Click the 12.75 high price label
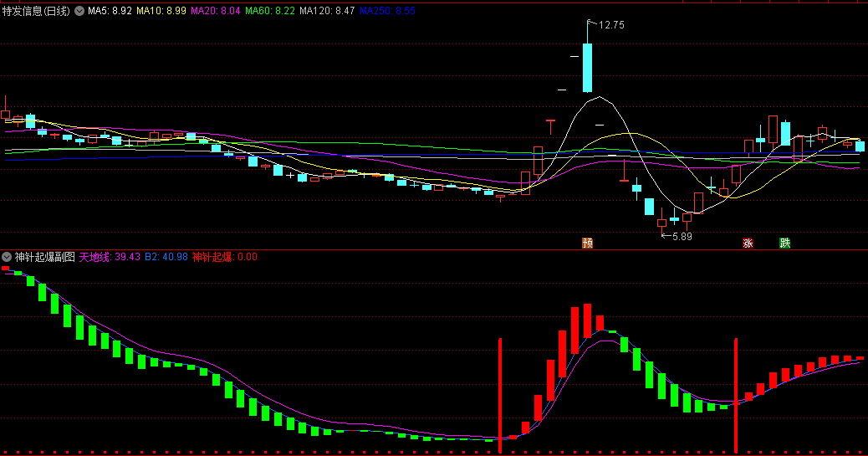 (611, 25)
